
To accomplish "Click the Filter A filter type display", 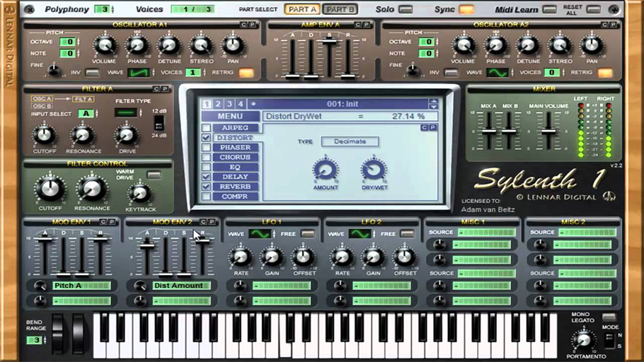I will [126, 112].
